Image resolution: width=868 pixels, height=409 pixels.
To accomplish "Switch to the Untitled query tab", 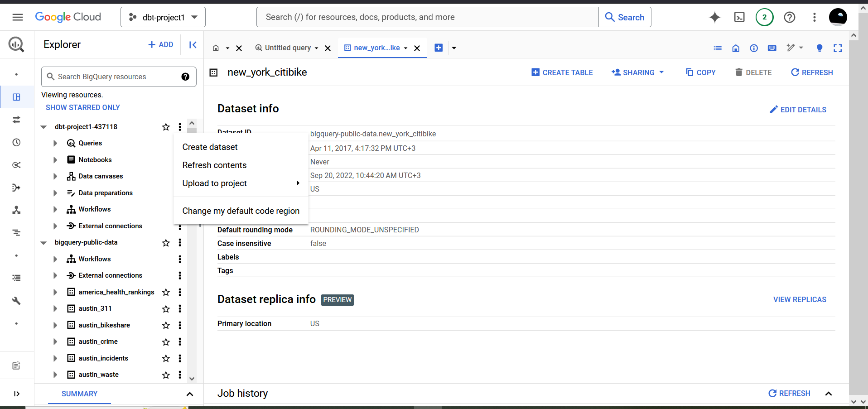I will 288,48.
